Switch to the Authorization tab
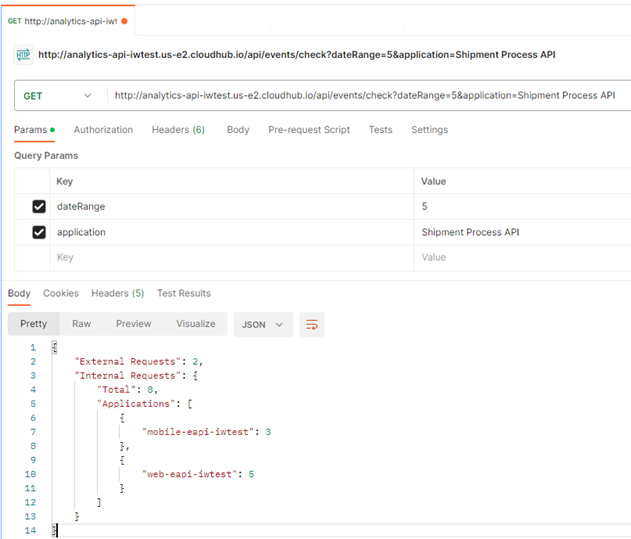This screenshot has width=631, height=539. [103, 130]
